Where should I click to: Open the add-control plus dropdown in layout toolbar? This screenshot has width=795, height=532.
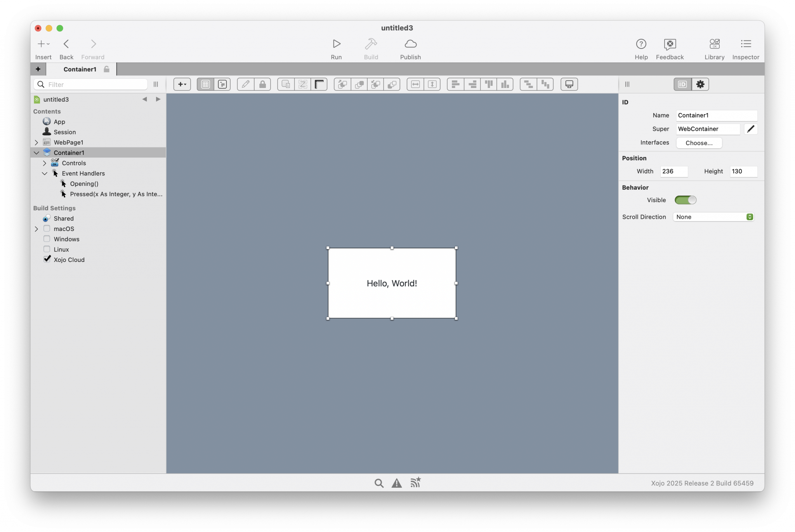click(x=182, y=84)
